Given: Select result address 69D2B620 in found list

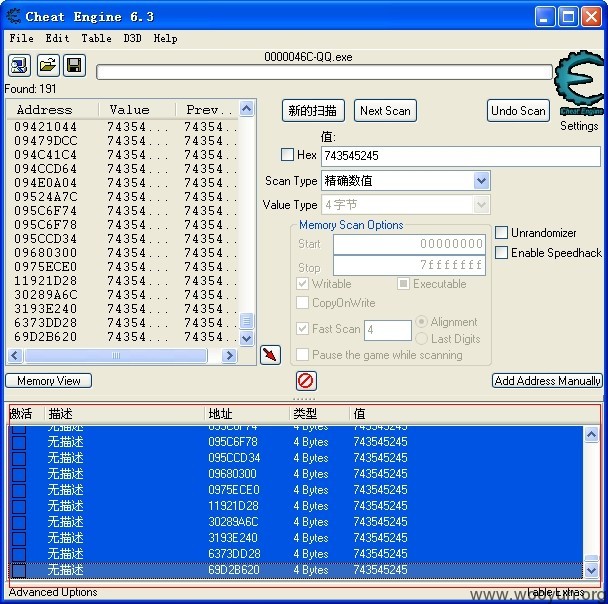Looking at the screenshot, I should 46,337.
